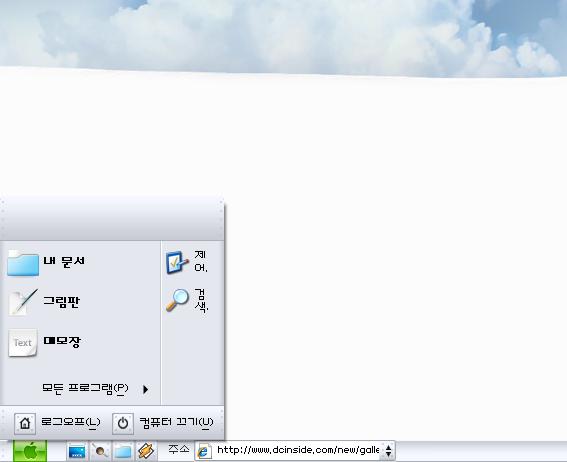Click the blue desktop icon in quick launch
567x462 pixels.
point(77,452)
